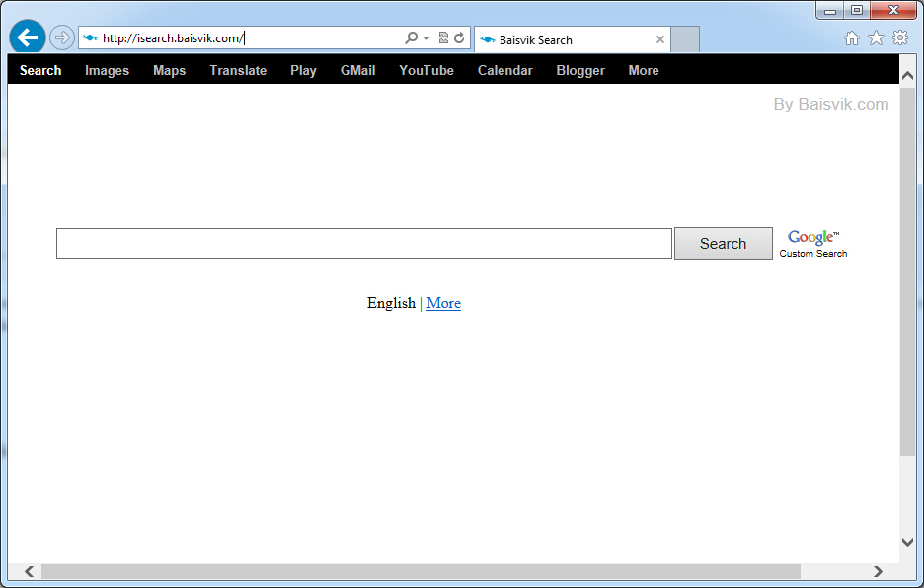Close the Baisvik Search tab

pos(660,39)
